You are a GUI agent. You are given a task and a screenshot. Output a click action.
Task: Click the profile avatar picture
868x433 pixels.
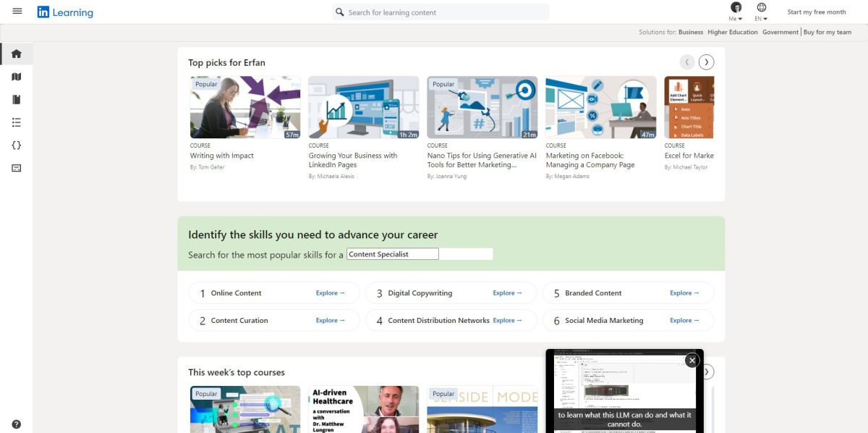click(736, 8)
